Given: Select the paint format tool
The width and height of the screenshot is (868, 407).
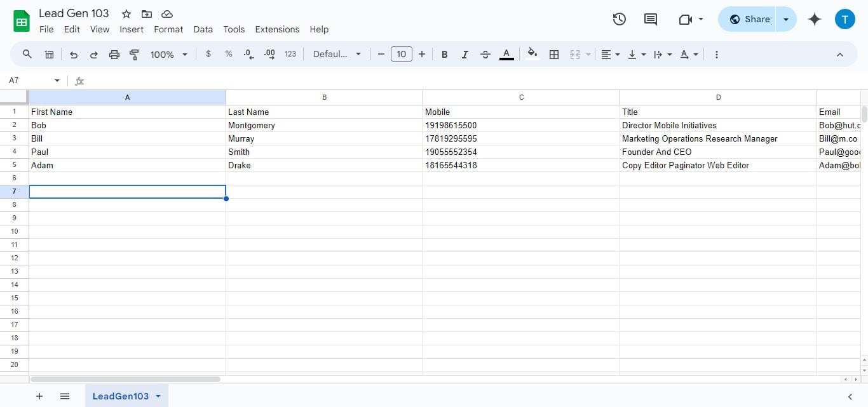Looking at the screenshot, I should 134,55.
